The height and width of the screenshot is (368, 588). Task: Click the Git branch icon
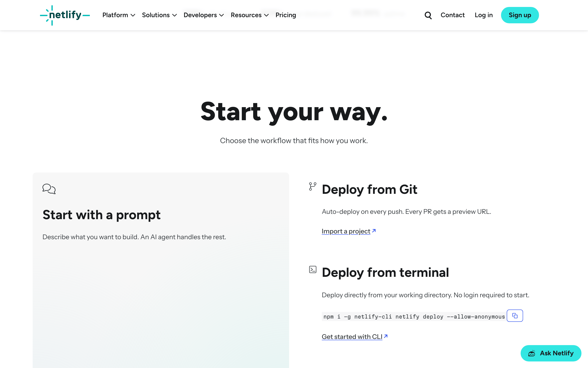pos(312,186)
